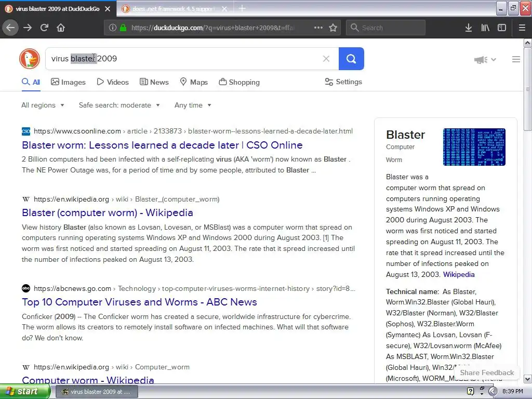Screen dimensions: 532x399
Task: Switch to the Maps tab
Action: [x=194, y=82]
